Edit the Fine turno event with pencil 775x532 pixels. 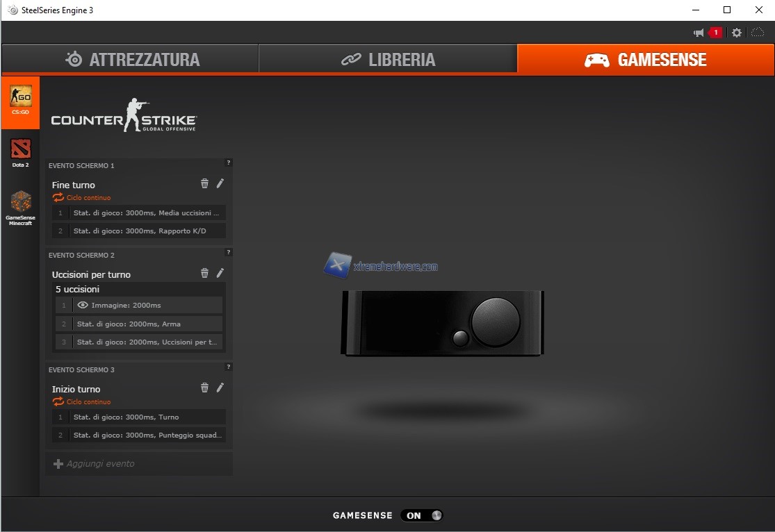pyautogui.click(x=220, y=183)
